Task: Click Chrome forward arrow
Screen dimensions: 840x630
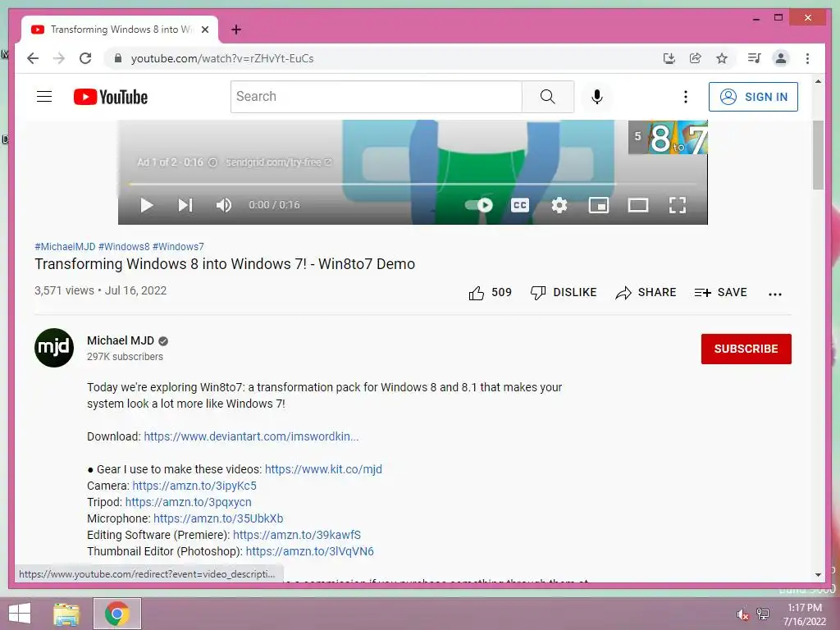Action: click(x=59, y=58)
